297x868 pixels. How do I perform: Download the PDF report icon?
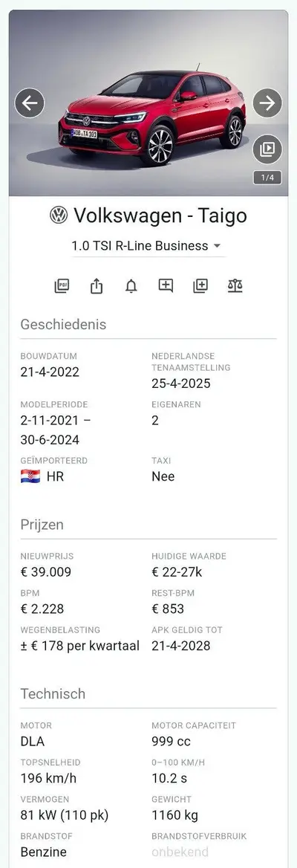(x=62, y=285)
